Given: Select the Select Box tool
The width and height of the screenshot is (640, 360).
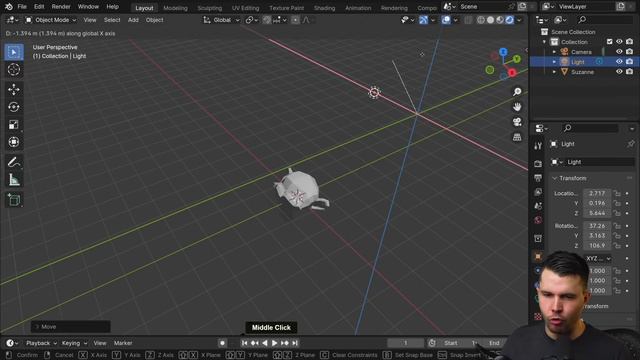Looking at the screenshot, I should 14,52.
